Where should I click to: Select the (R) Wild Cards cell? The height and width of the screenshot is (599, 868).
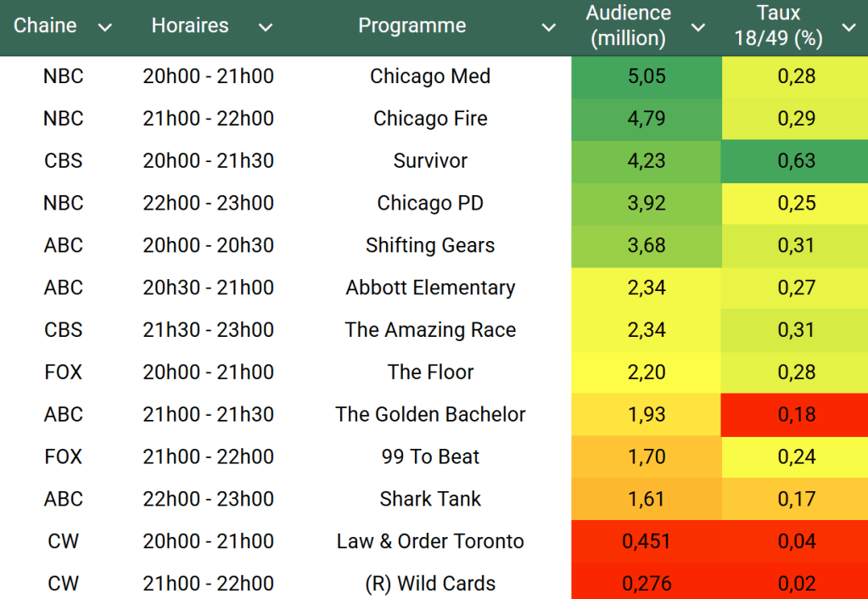coord(430,584)
